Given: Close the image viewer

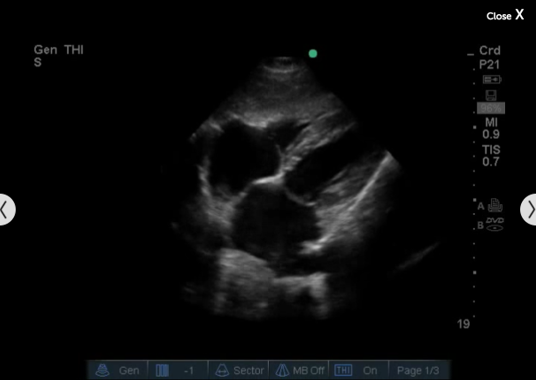Looking at the screenshot, I should [505, 15].
